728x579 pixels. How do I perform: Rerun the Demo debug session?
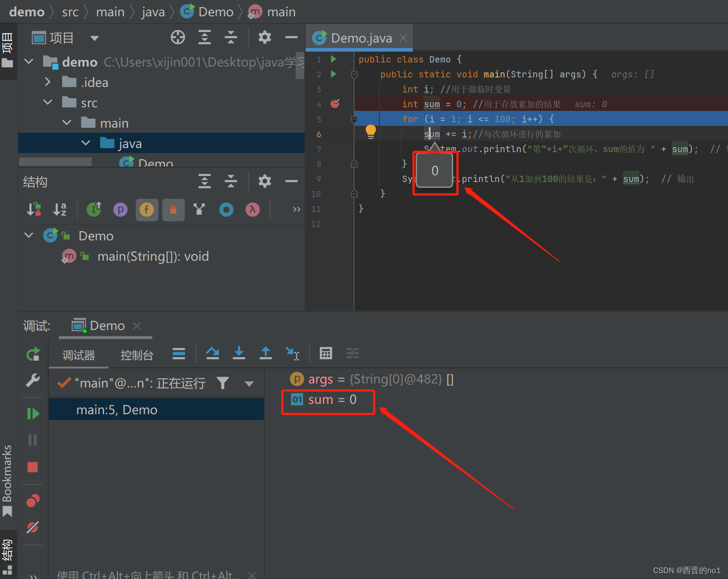[x=33, y=354]
